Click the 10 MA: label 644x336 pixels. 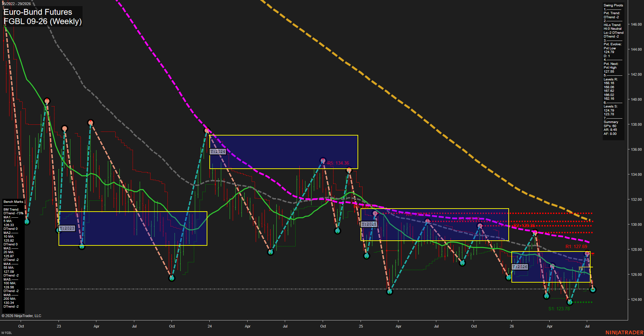click(9, 237)
